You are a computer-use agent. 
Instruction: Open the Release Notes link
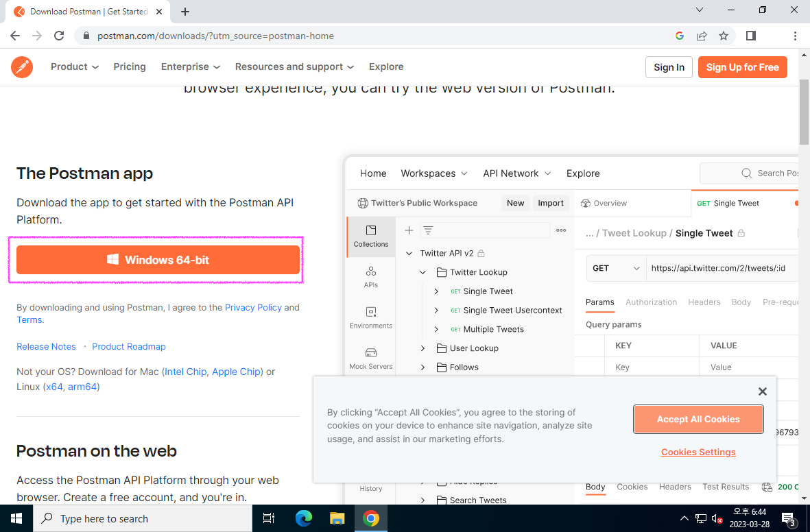[x=46, y=347]
